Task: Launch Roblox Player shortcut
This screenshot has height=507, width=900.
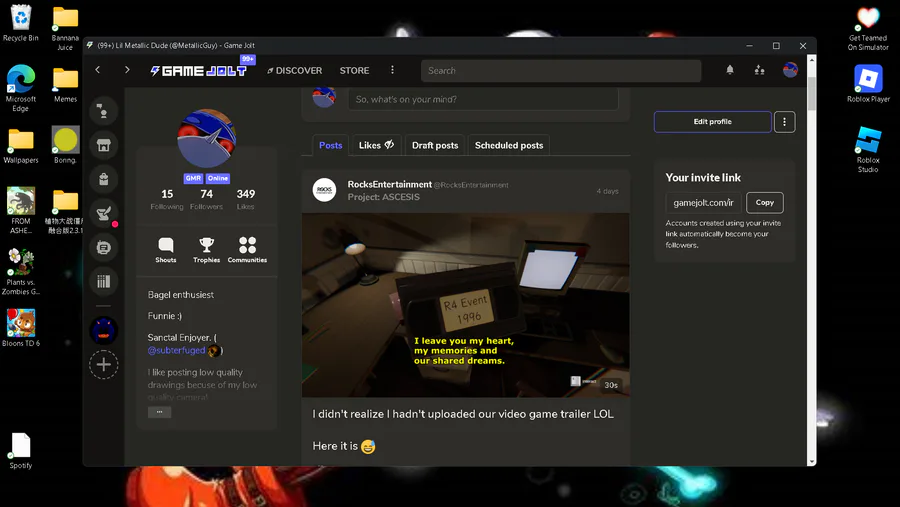Action: point(868,83)
